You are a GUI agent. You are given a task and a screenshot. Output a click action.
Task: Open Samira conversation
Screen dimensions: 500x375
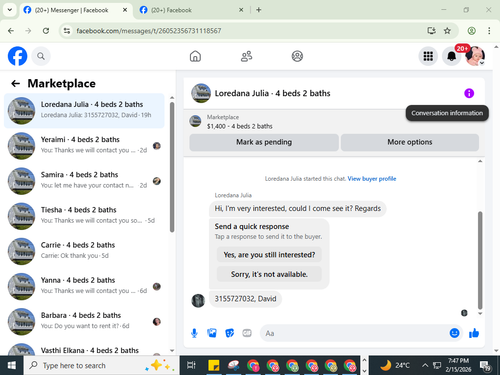pos(84,181)
